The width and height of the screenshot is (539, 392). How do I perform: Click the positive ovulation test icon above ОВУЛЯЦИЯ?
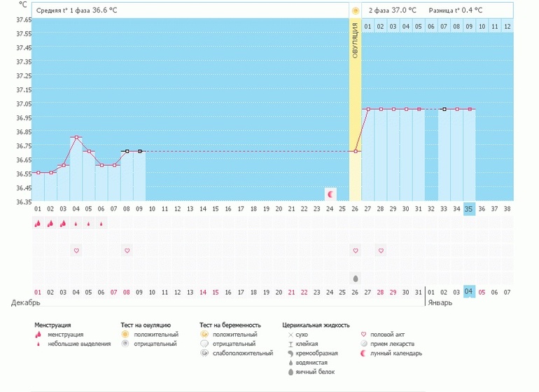[356, 10]
